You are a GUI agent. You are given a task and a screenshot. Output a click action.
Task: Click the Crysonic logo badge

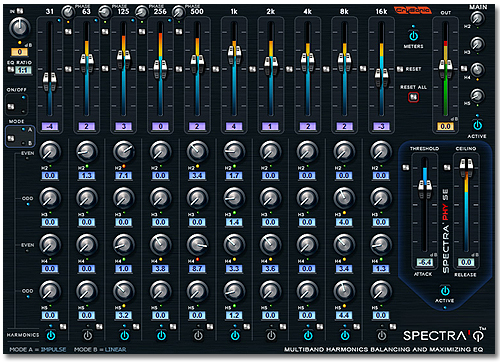(413, 11)
